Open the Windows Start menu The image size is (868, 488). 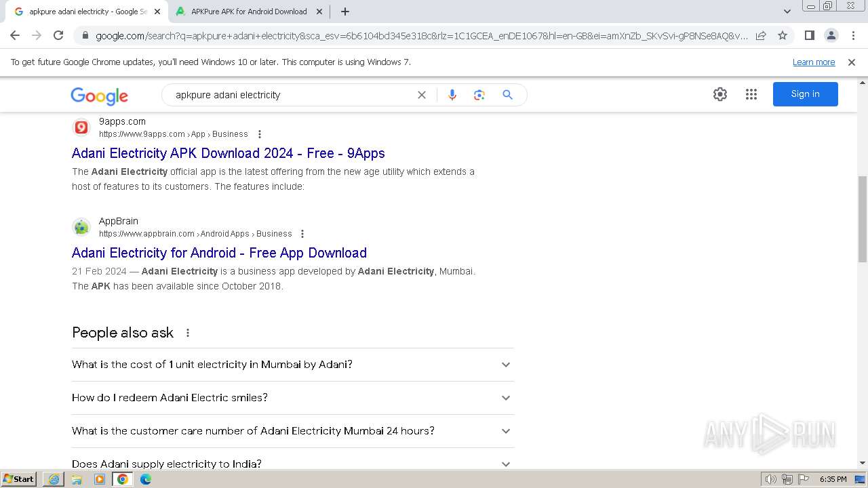18,479
